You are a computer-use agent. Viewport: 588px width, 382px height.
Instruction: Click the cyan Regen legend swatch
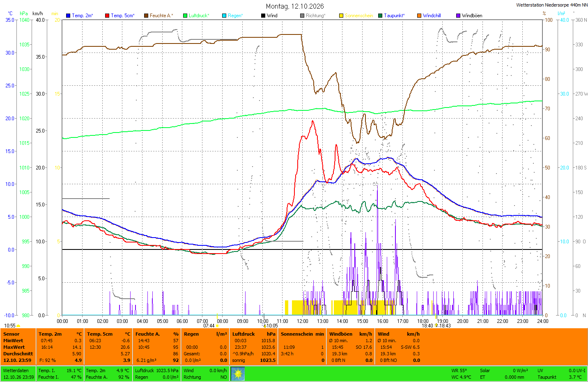(x=224, y=16)
